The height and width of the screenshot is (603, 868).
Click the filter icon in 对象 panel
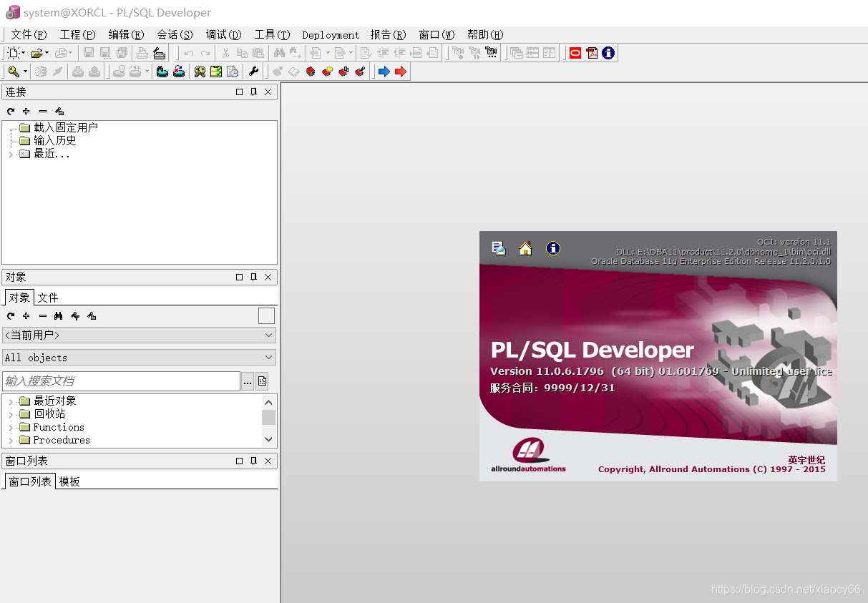[x=75, y=315]
